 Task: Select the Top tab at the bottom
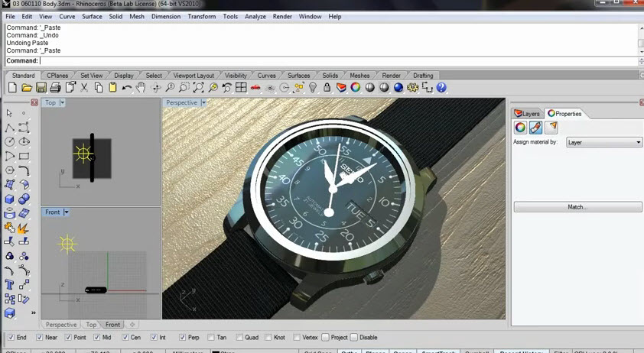point(91,325)
